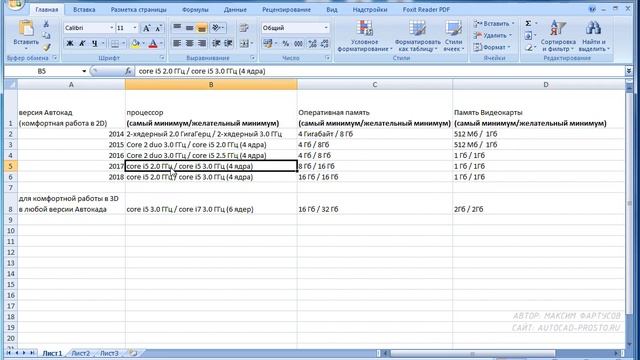
Task: Decrease indent in alignment group
Action: click(x=216, y=43)
